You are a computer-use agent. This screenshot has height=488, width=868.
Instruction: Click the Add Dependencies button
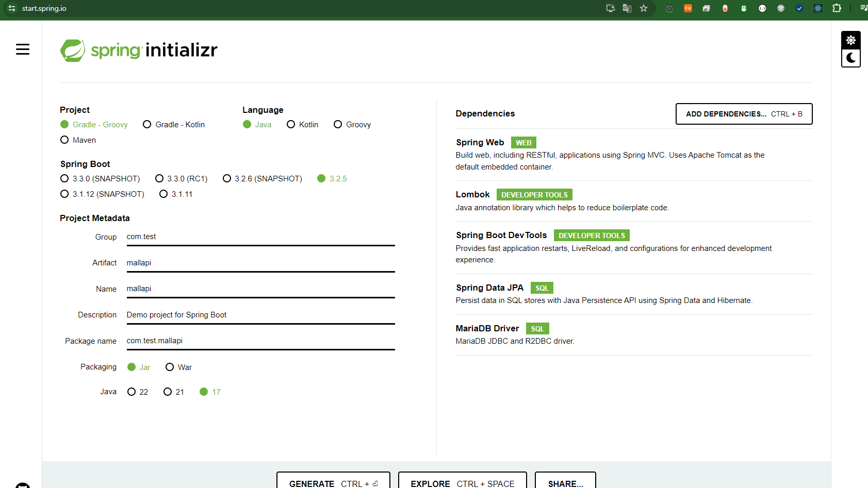pos(744,114)
